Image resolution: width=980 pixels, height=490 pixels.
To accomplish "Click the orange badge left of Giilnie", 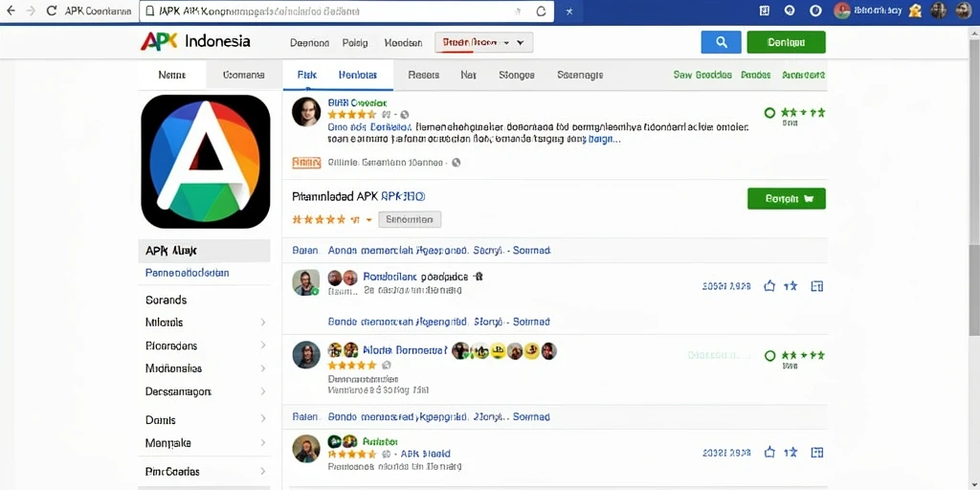I will click(306, 163).
